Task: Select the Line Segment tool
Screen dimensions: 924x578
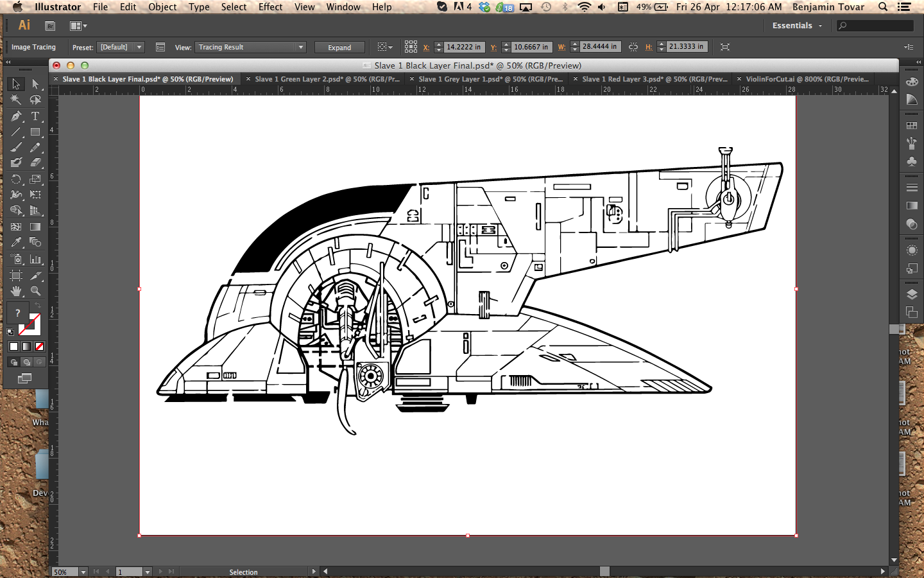Action: point(16,132)
